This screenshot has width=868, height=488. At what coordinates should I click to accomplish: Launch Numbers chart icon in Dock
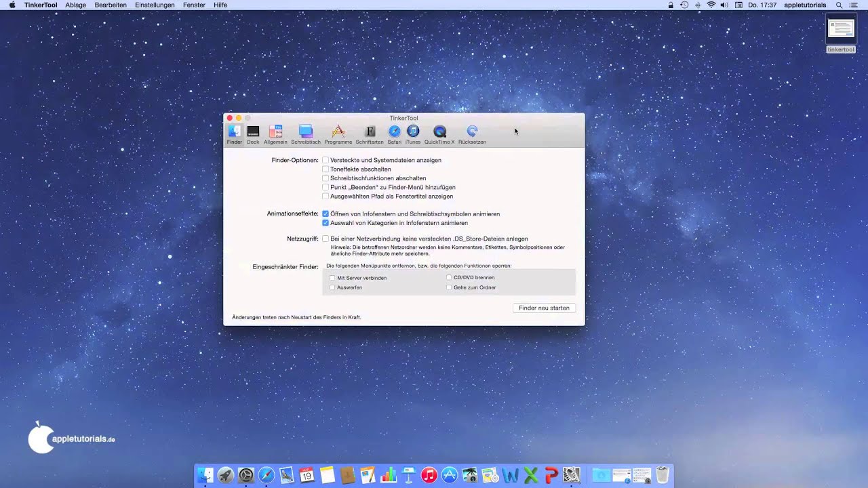pyautogui.click(x=388, y=475)
